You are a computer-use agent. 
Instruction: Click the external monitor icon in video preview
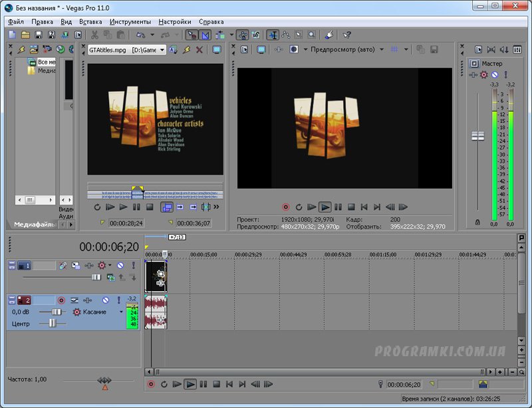[x=261, y=50]
